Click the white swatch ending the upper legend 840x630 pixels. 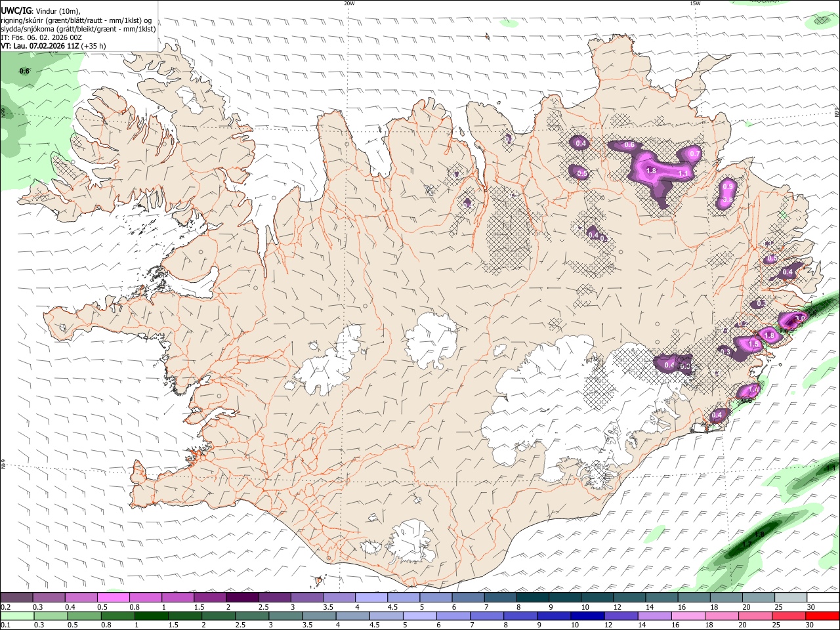(824, 597)
